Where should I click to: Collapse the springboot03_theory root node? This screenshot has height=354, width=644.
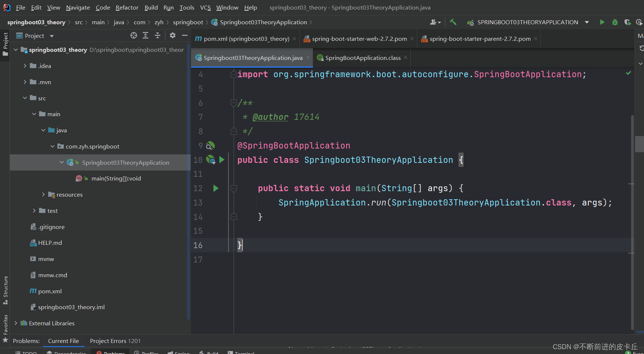tap(16, 50)
